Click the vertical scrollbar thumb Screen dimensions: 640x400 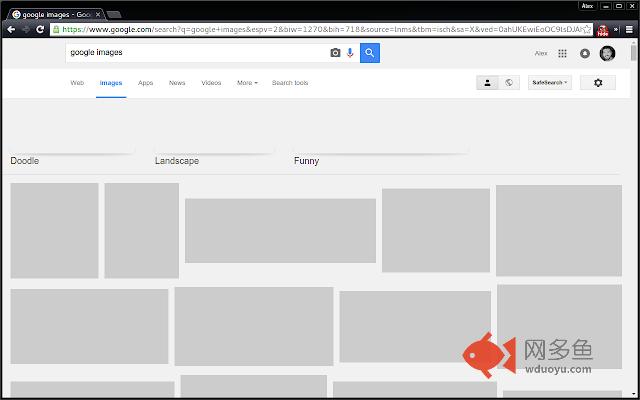click(633, 53)
